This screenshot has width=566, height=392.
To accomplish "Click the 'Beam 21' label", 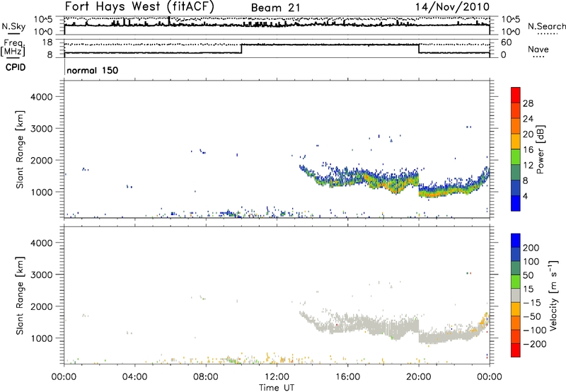I will coord(275,8).
